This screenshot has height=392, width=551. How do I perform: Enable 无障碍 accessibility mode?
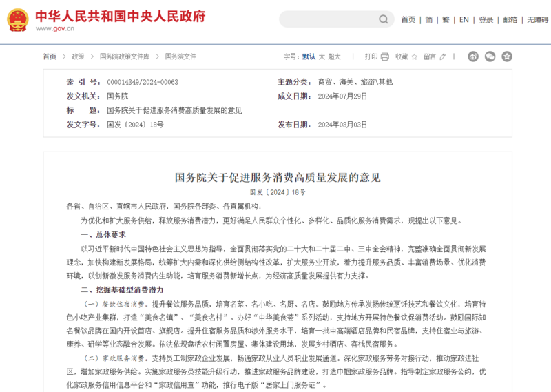point(538,20)
